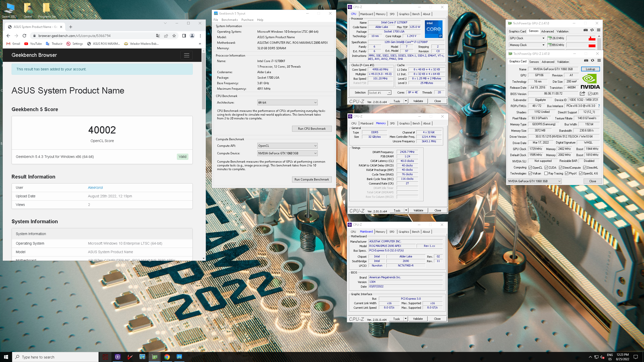Toggle the UEFI checkbox in GPU-Z
Screen dimensions: 644x362
[590, 94]
